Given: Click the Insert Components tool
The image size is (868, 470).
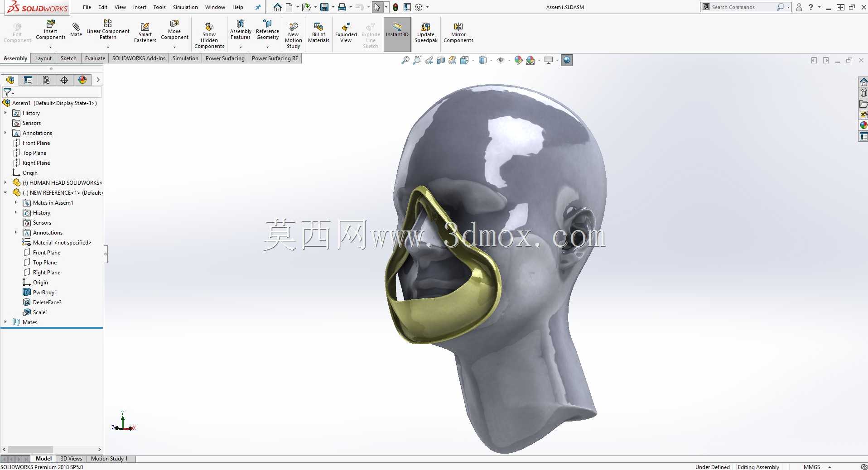Looking at the screenshot, I should pyautogui.click(x=51, y=30).
